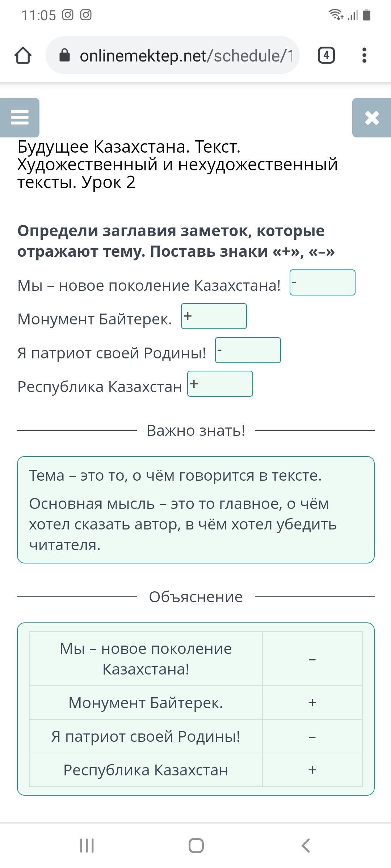Select answer box next to "Монумент Байтерек."
The height and width of the screenshot is (868, 391).
coord(214,316)
